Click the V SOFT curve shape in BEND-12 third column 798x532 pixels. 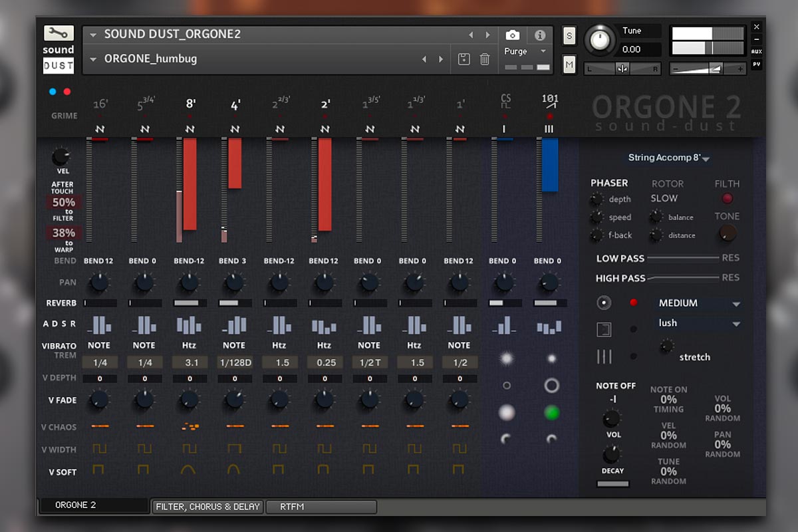[x=189, y=469]
